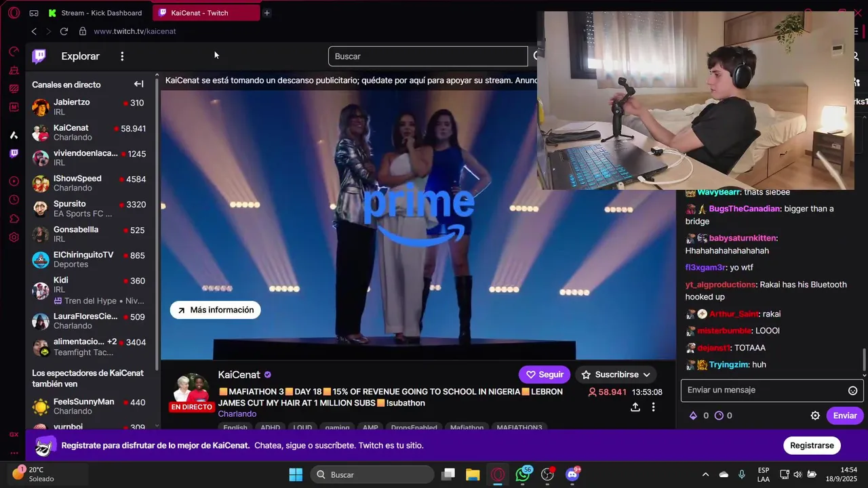Click the Charlando category link under title

tap(237, 414)
